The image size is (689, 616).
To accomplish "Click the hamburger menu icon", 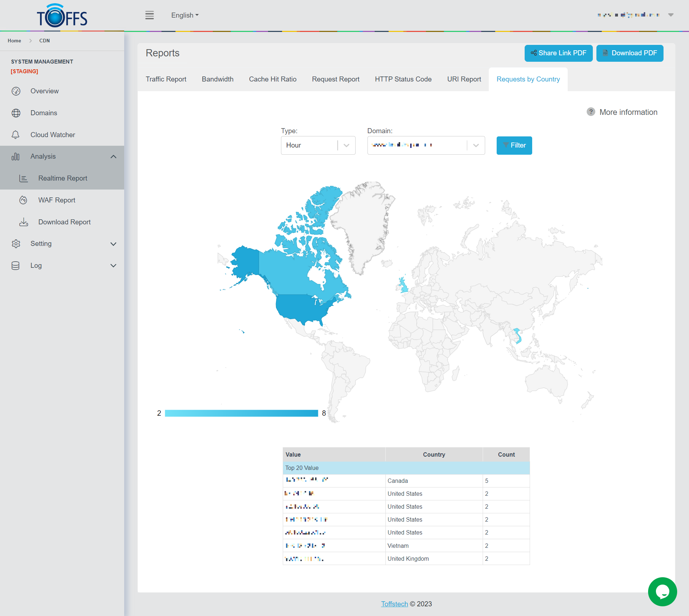I will [x=150, y=15].
